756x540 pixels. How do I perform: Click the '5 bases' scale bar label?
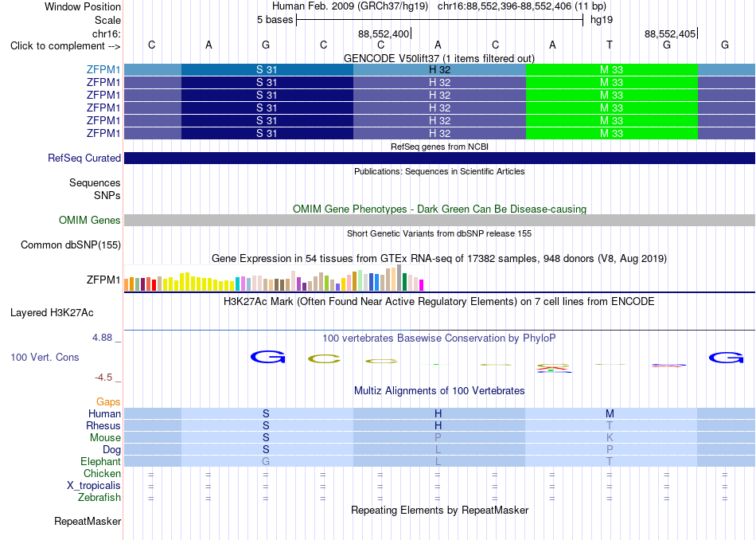pyautogui.click(x=275, y=20)
